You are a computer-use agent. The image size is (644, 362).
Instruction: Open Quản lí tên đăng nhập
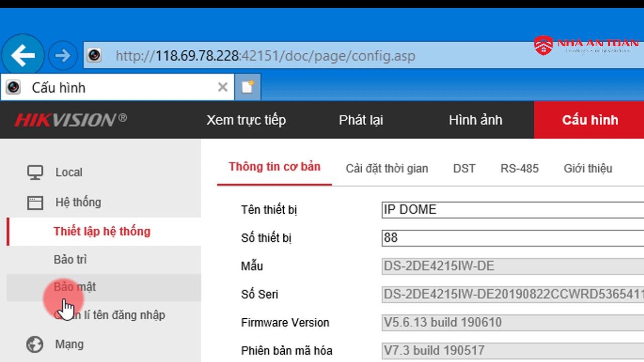[x=110, y=315]
